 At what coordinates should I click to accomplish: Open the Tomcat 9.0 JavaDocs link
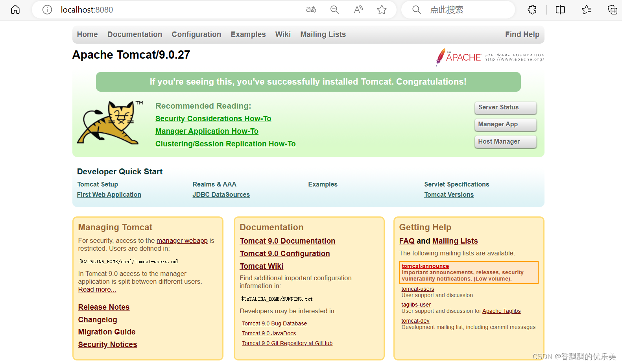tap(269, 333)
